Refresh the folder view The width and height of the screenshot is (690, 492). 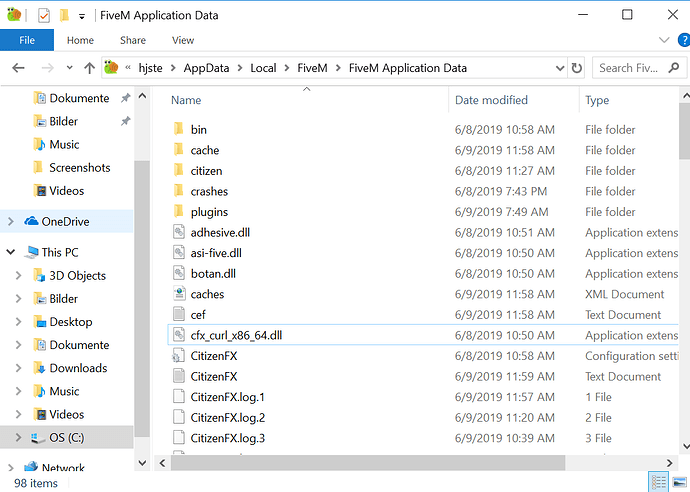click(x=576, y=68)
